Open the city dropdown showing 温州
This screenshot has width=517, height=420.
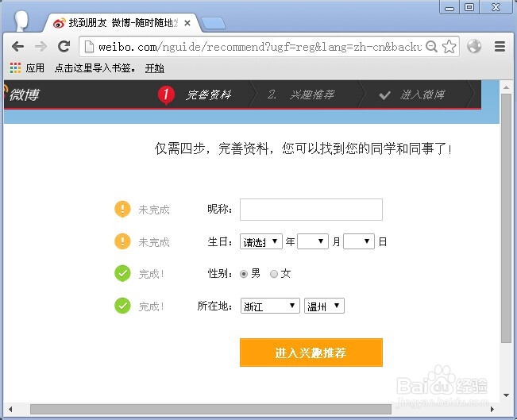click(324, 306)
